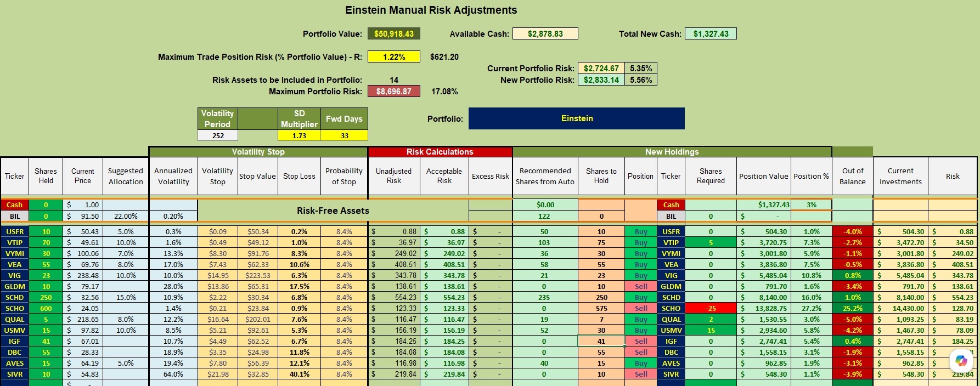Viewport: 980px width, 386px height.
Task: Click the Acceptable Risk column header
Action: click(444, 176)
